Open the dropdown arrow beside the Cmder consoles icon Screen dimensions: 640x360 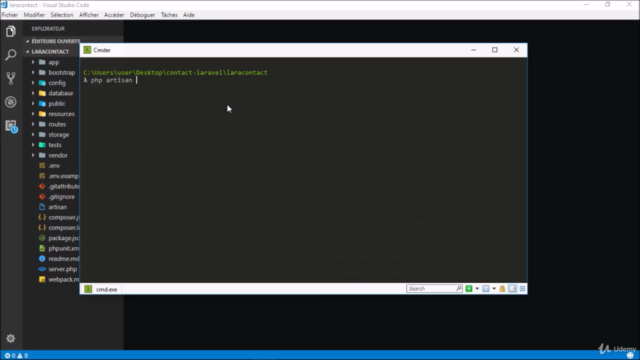tap(494, 289)
